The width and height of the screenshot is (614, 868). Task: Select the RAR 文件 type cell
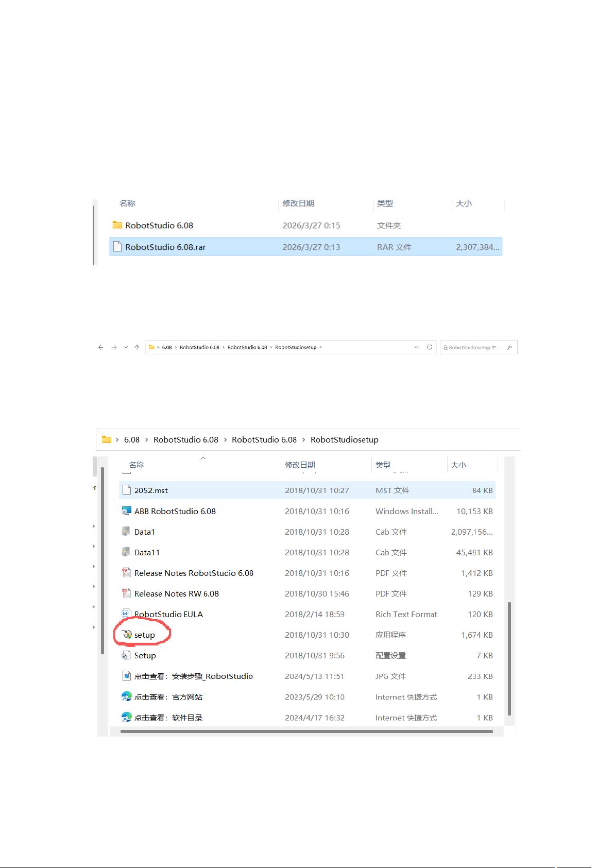394,247
